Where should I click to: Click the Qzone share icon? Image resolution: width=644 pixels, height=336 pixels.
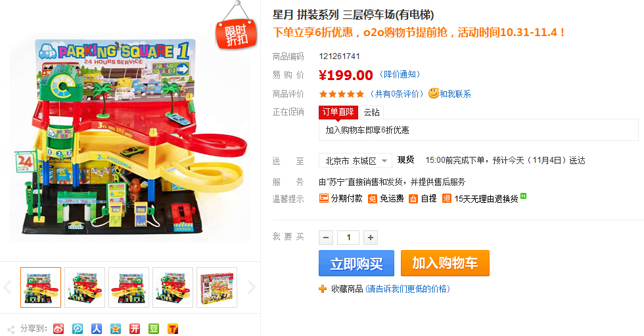[116, 329]
